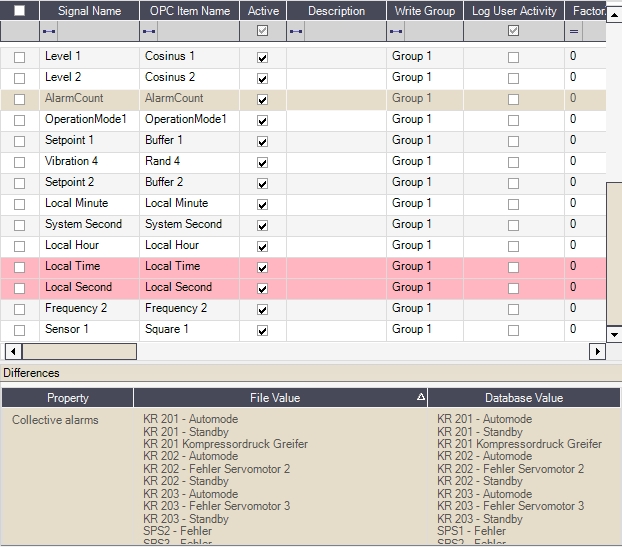Image resolution: width=622 pixels, height=547 pixels.
Task: Tick the select-all checkbox in the header
Action: [x=20, y=11]
